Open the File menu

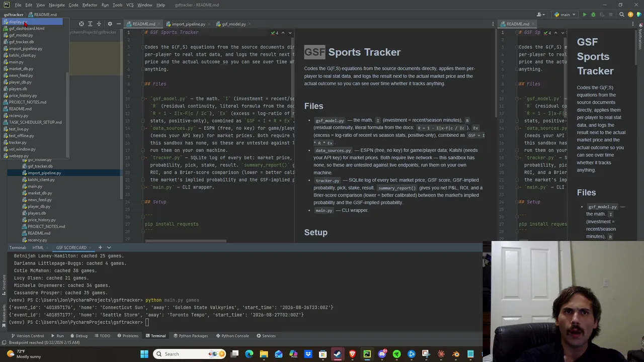[x=18, y=5]
